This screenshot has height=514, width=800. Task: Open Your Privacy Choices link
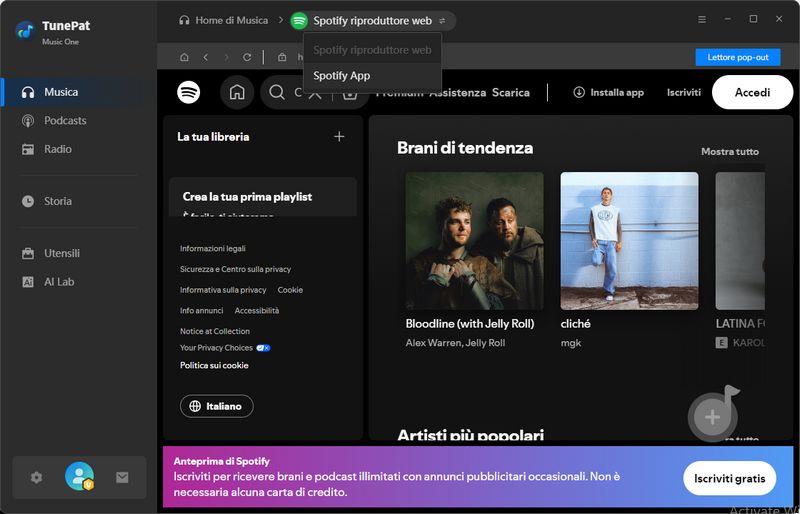pos(225,348)
